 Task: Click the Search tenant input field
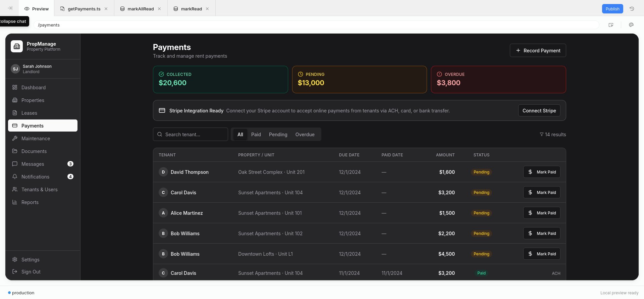click(191, 134)
